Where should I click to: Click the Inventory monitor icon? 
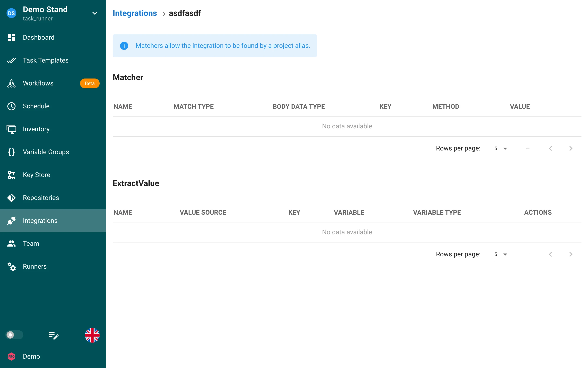pos(11,129)
